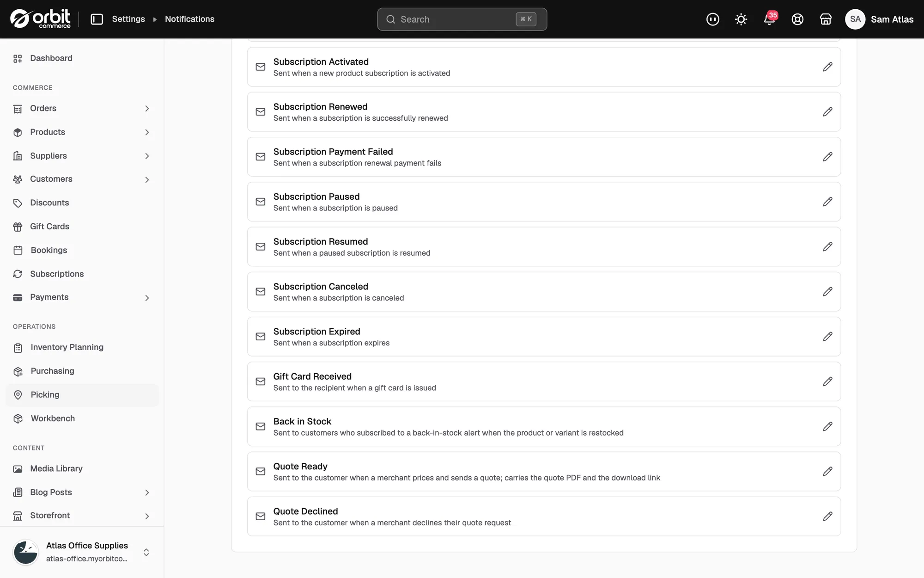Screen dimensions: 924x578
Task: Open the pause status icon in header
Action: 713,19
